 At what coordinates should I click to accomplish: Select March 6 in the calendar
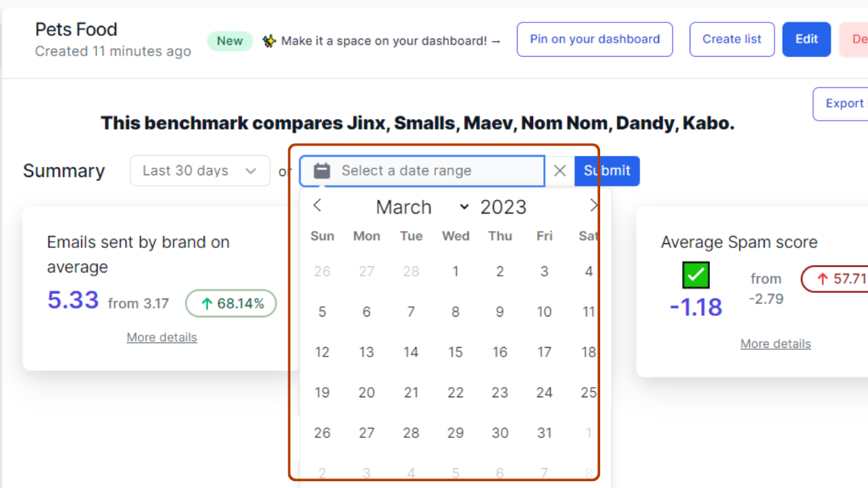(x=367, y=312)
